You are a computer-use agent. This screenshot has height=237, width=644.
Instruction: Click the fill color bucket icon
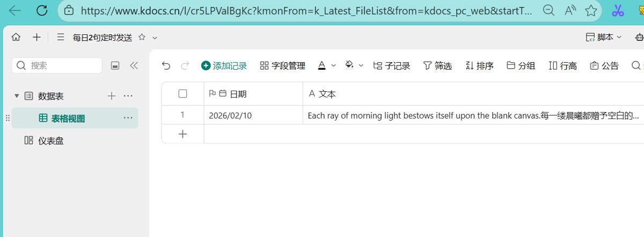point(349,65)
